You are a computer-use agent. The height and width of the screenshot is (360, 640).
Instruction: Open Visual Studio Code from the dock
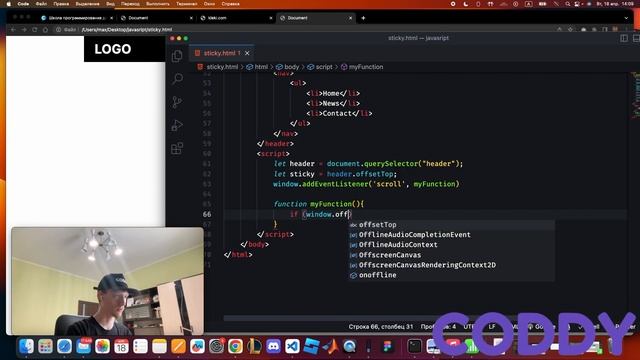(x=292, y=347)
